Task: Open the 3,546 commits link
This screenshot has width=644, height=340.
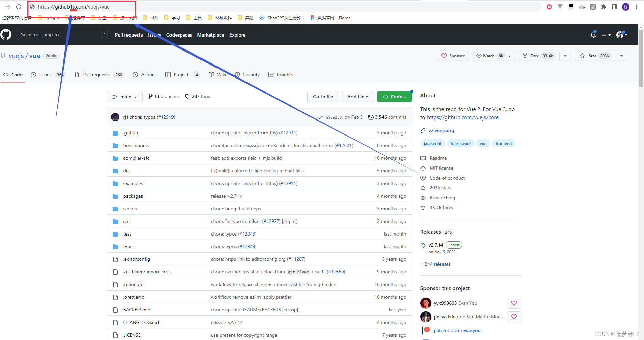Action: (x=387, y=117)
